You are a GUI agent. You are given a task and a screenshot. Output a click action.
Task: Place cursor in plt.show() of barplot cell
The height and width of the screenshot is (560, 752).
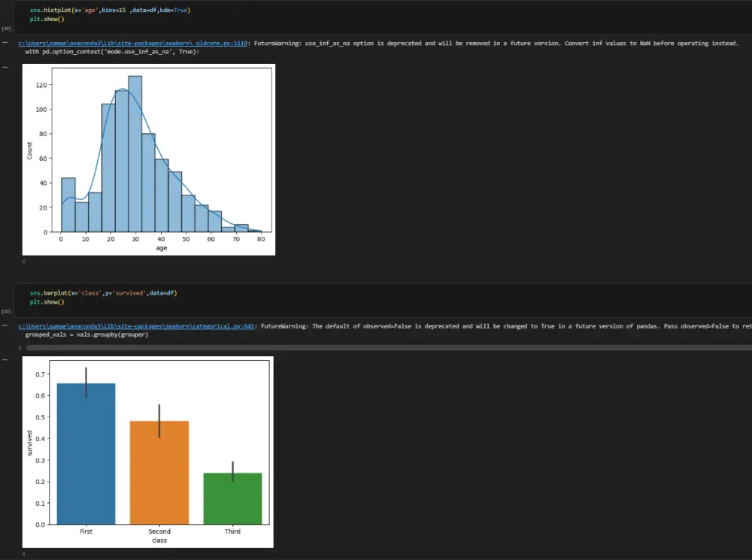47,302
